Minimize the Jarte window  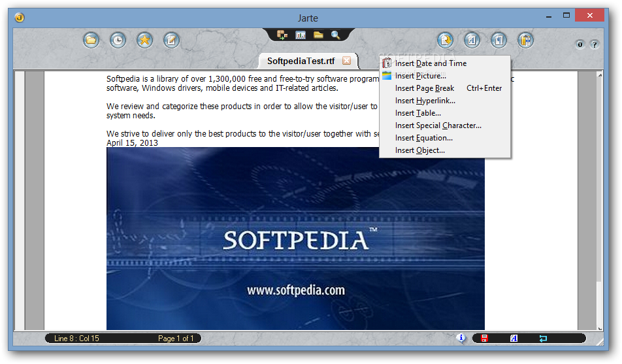(549, 17)
